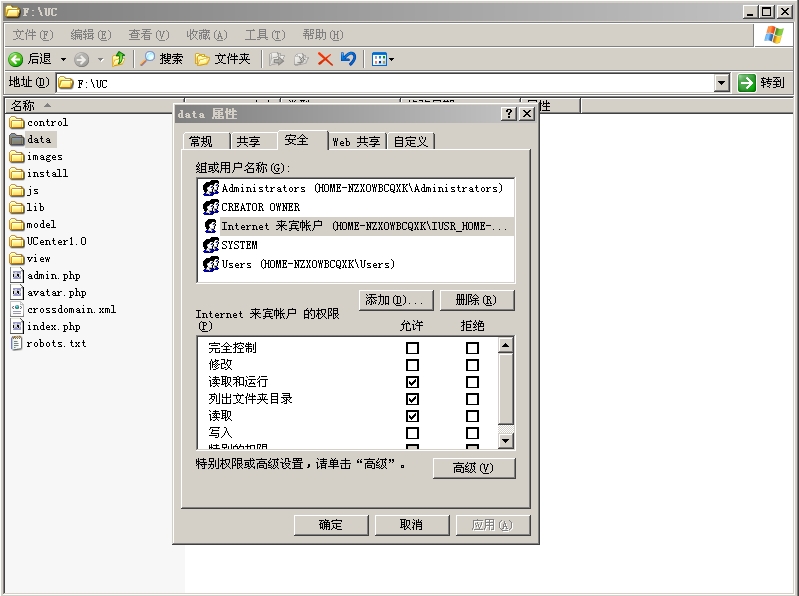The width and height of the screenshot is (799, 596).
Task: Open the Forward button history dropdown
Action: [100, 60]
